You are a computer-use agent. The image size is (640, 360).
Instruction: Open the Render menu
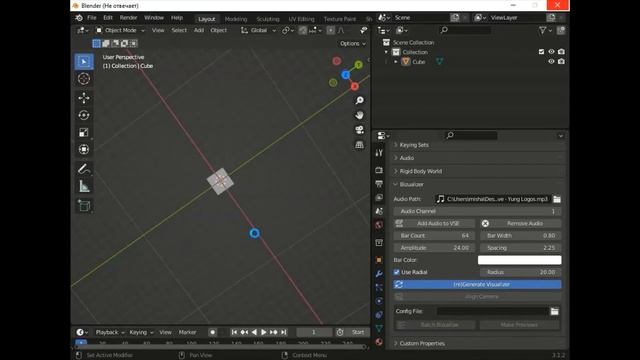128,18
